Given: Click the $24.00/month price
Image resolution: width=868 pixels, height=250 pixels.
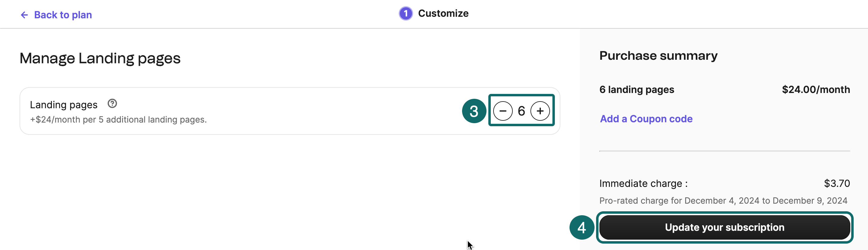Looking at the screenshot, I should pyautogui.click(x=816, y=90).
